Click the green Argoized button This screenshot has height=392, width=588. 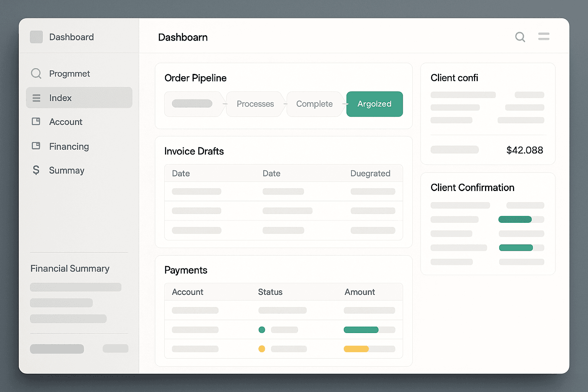pyautogui.click(x=374, y=104)
